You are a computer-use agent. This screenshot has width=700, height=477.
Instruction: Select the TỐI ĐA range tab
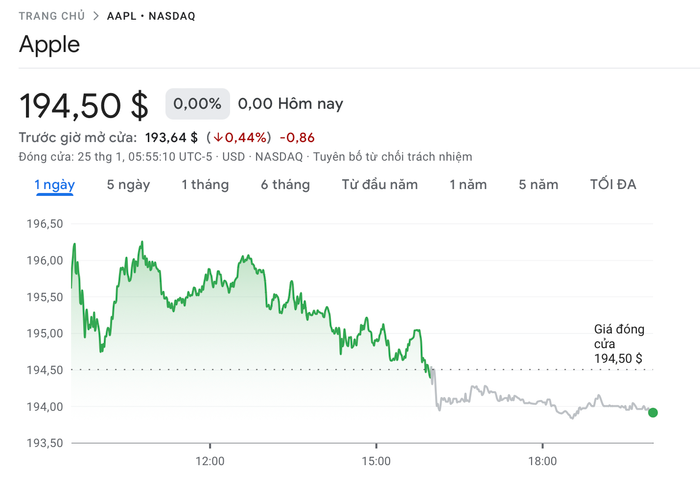click(x=613, y=184)
